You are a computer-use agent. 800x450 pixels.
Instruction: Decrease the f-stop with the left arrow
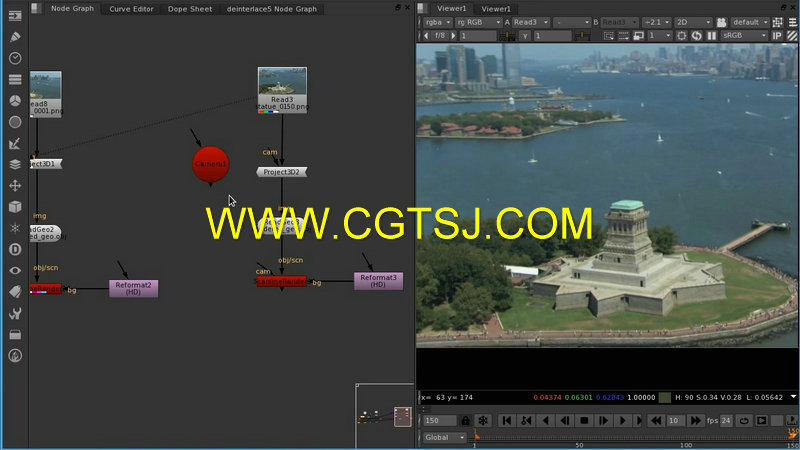click(427, 36)
